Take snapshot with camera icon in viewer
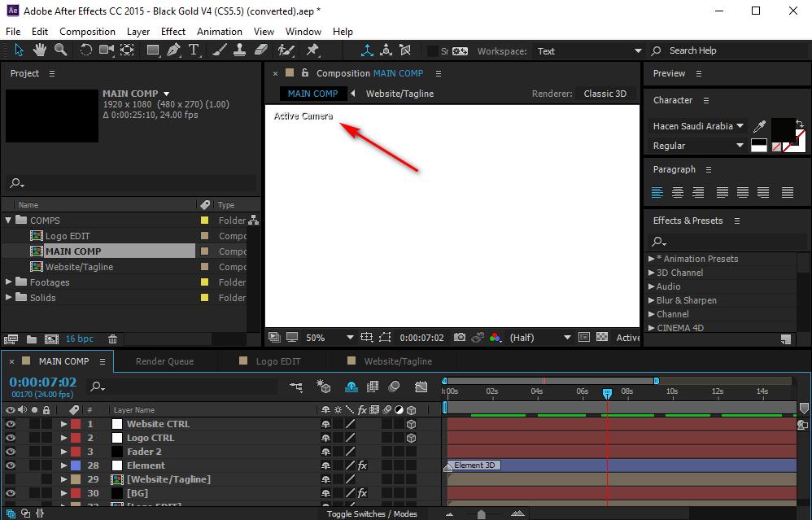The width and height of the screenshot is (812, 520). [460, 338]
